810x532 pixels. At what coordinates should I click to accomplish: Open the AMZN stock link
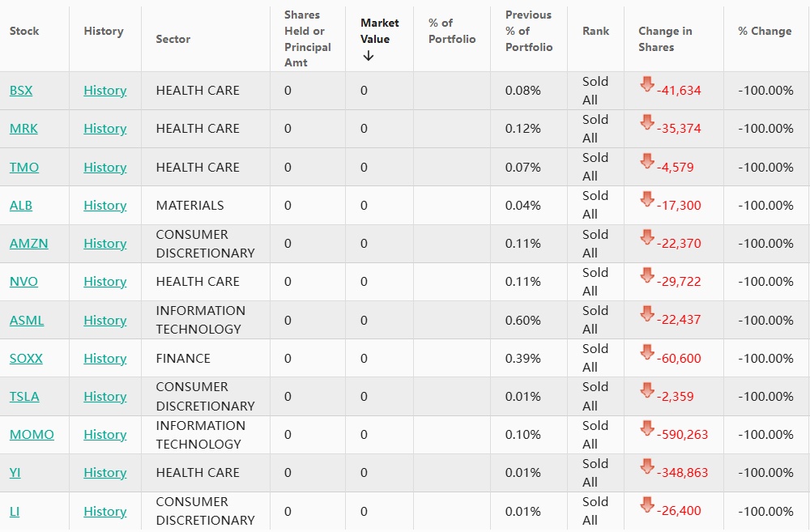coord(28,244)
